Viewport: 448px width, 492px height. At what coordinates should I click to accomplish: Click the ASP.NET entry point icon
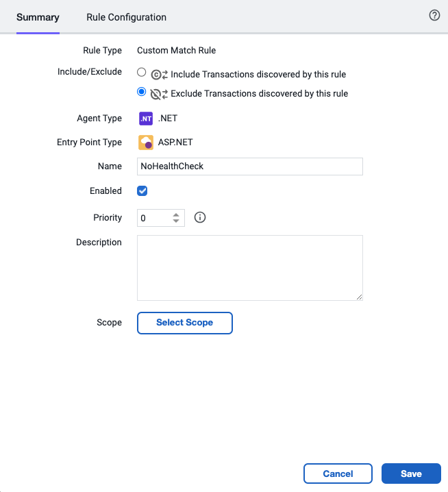tap(146, 143)
